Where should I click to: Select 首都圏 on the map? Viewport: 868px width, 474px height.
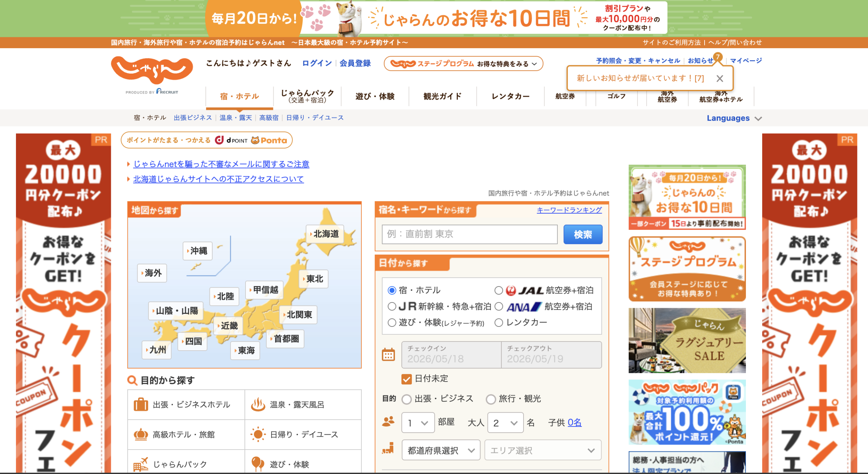coord(285,339)
